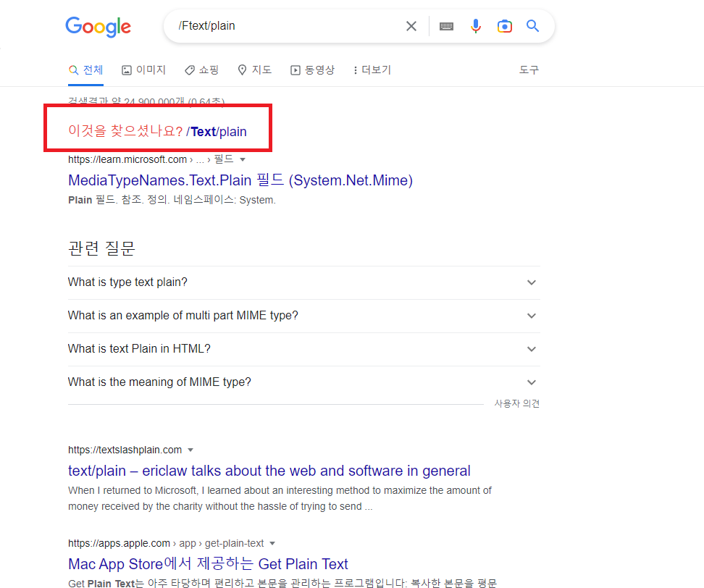Click the blue magnifier search button
Screen dimensions: 704x588
[x=532, y=26]
